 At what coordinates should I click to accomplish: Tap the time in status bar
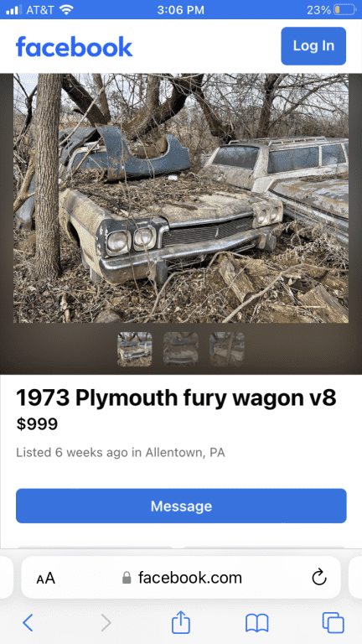click(x=181, y=10)
